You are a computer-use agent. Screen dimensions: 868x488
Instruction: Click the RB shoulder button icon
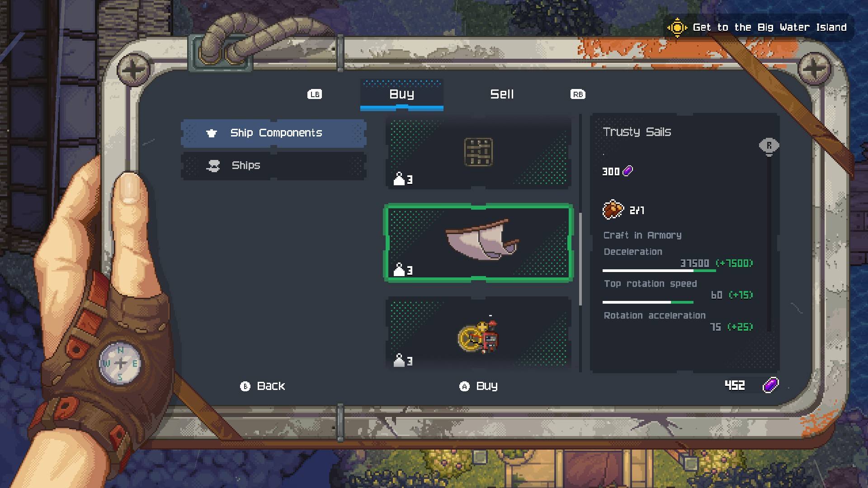tap(578, 94)
